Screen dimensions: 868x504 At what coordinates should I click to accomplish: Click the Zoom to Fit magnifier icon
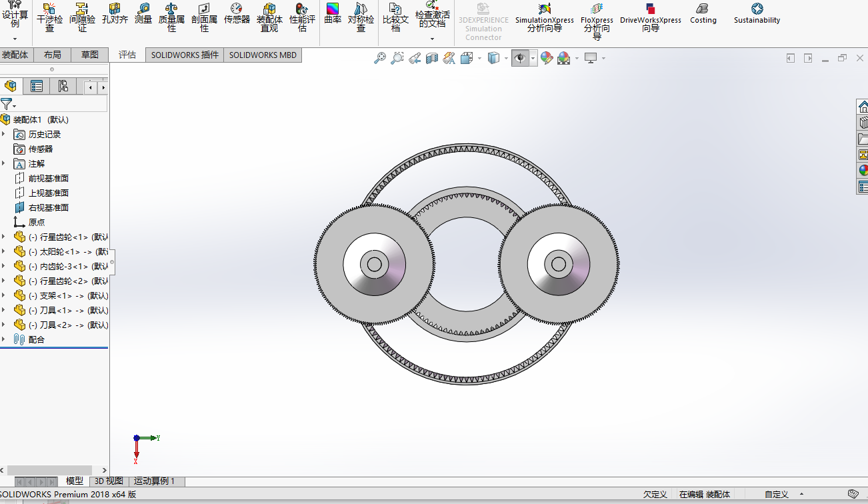click(x=380, y=59)
